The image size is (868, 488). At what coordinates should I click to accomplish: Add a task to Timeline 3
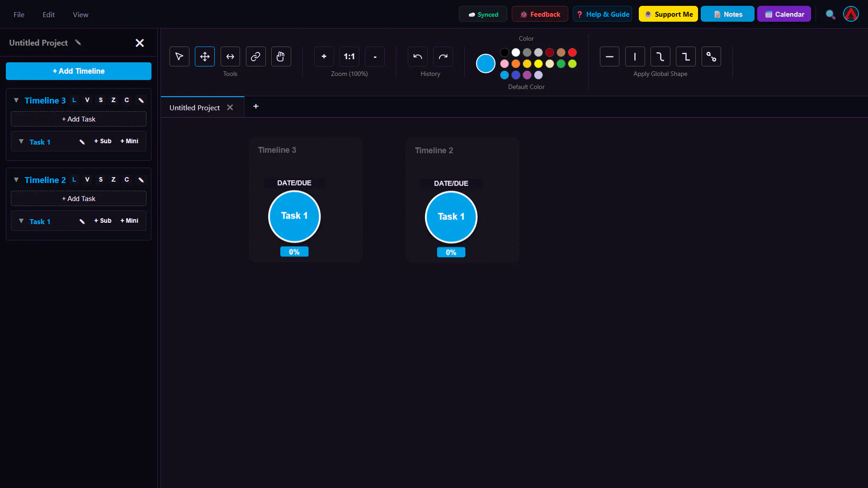(79, 119)
